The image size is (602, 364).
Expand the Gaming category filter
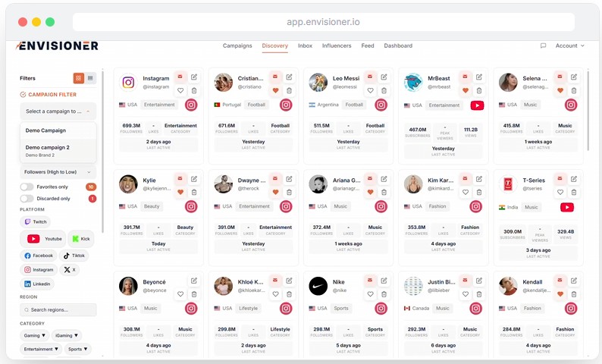pos(35,335)
